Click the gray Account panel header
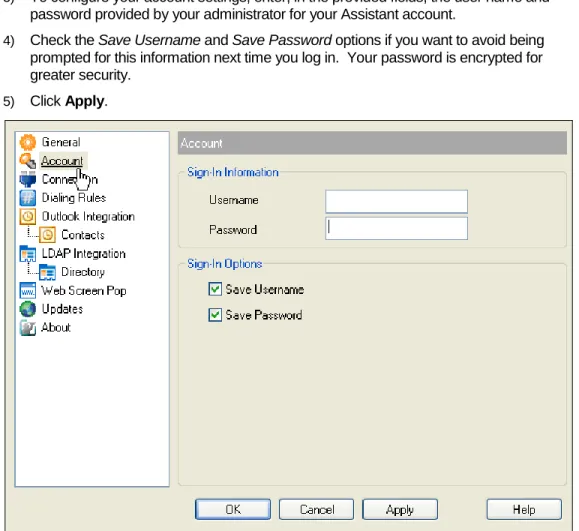This screenshot has height=531, width=579. pyautogui.click(x=372, y=143)
